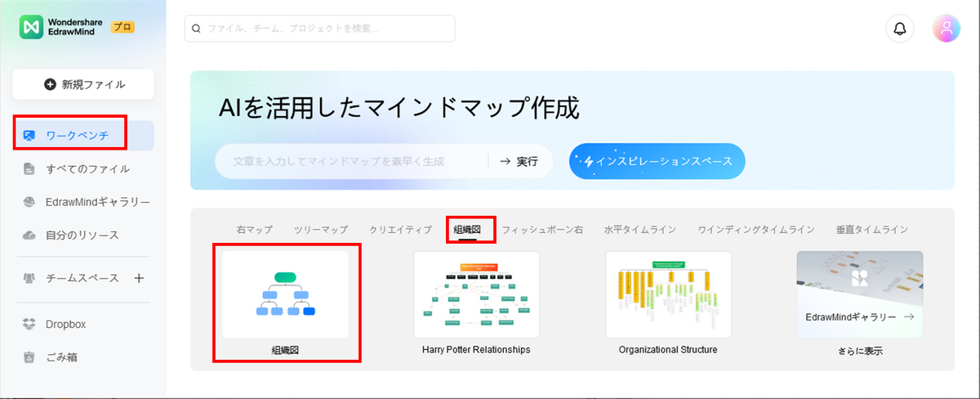
Task: Click the インスピレーションスペース button
Action: pyautogui.click(x=657, y=161)
